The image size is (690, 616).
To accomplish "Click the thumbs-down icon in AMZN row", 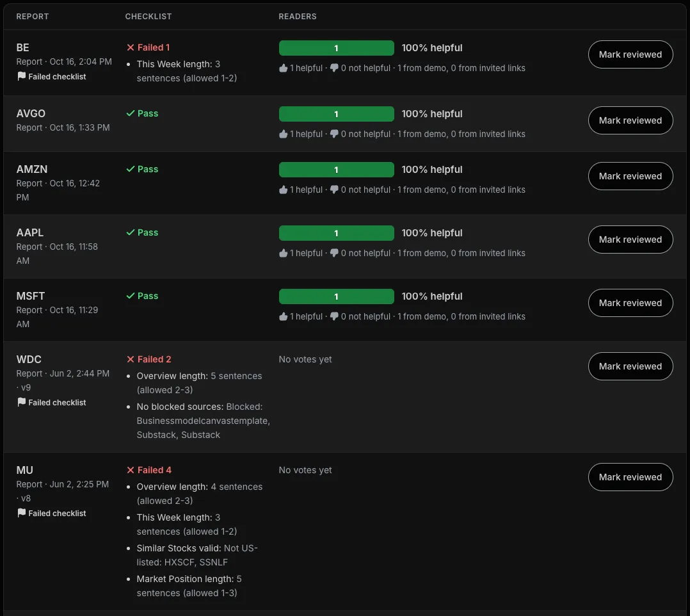I will click(334, 190).
